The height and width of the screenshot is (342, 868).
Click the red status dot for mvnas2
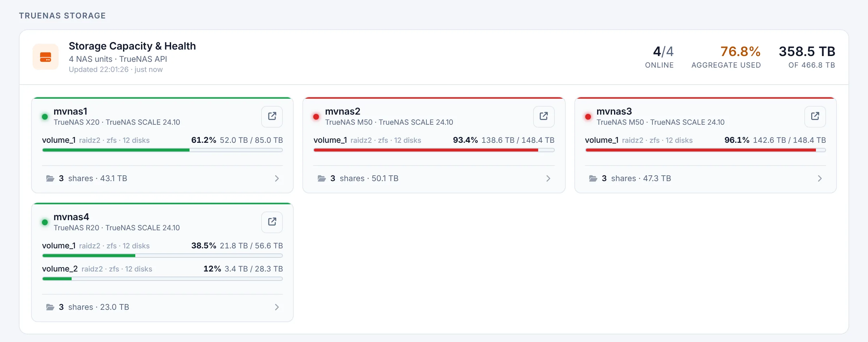point(316,116)
